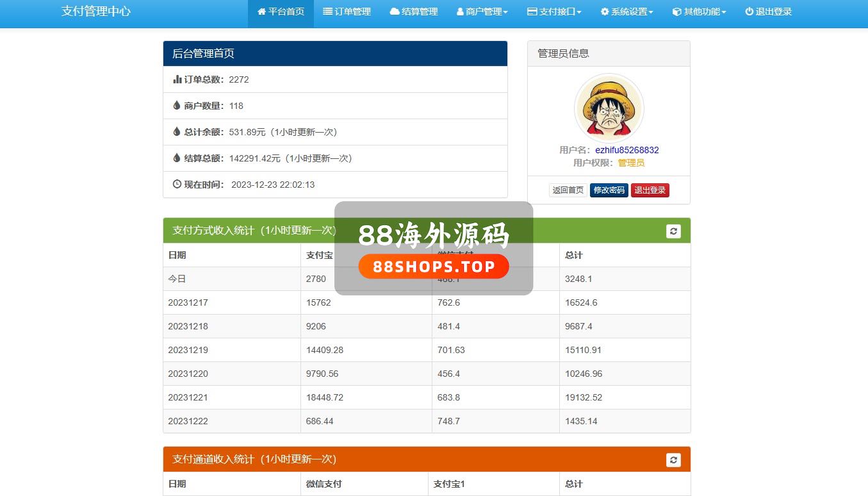The height and width of the screenshot is (496, 868).
Task: Click the 支付管理中心 brand title
Action: tap(96, 12)
